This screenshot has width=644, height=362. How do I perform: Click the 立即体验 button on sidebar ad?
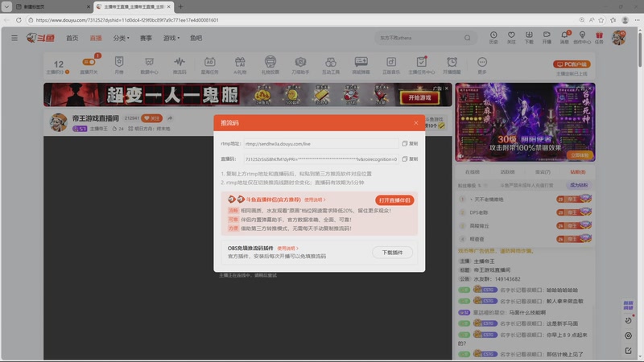tap(580, 155)
